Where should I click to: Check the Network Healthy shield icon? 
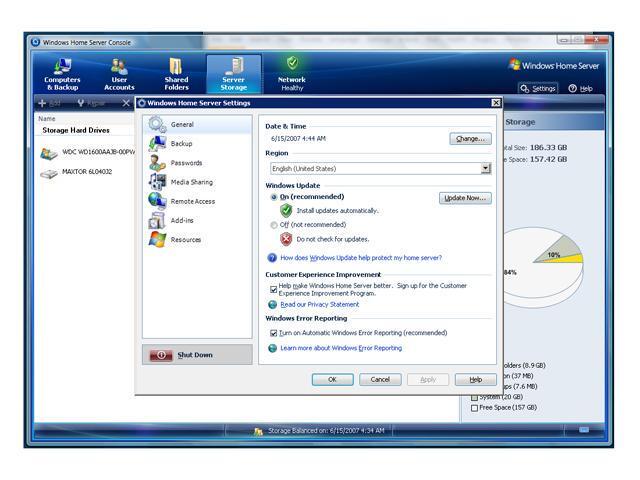tap(292, 63)
